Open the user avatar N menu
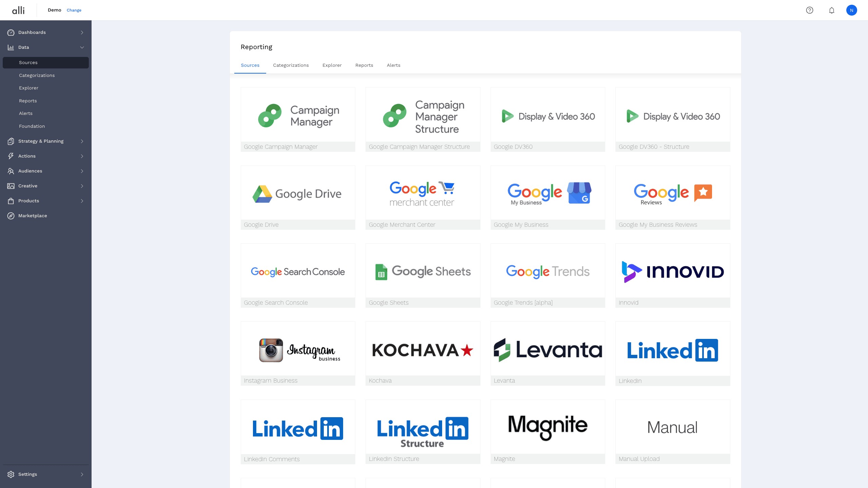Screen dimensions: 868x488 click(851, 10)
